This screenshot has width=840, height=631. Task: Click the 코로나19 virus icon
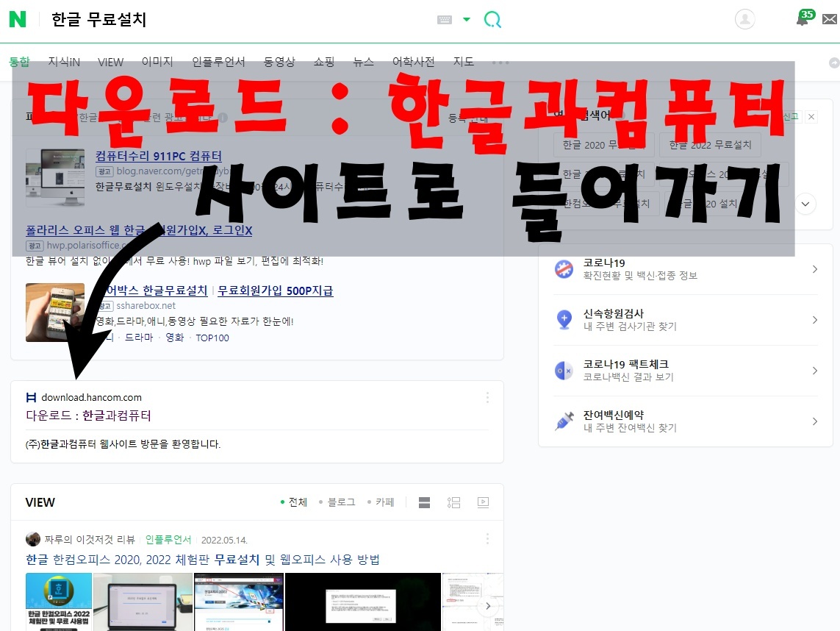point(564,268)
